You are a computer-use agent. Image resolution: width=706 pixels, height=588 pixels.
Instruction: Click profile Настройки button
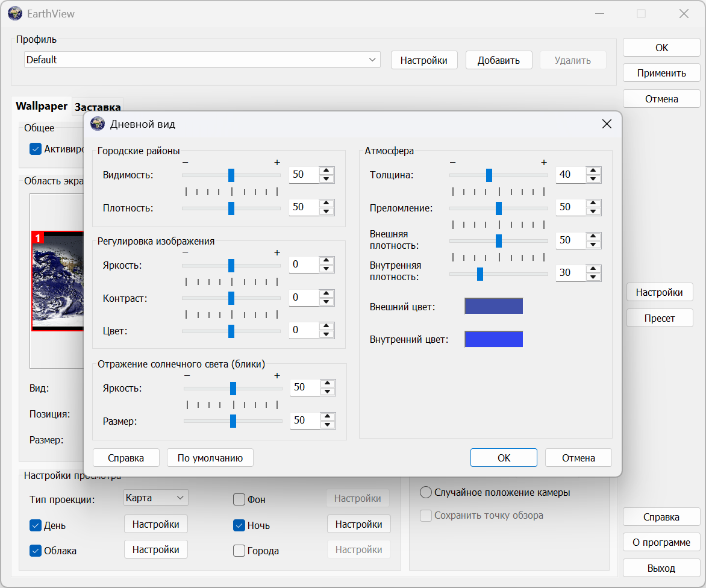point(423,60)
